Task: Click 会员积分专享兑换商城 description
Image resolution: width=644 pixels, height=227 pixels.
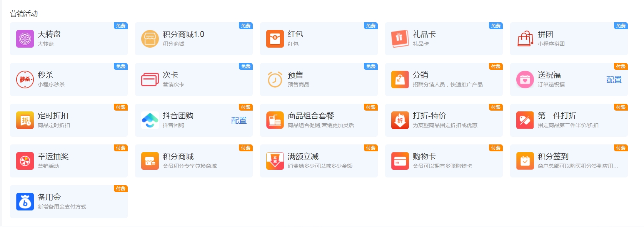Action: tap(190, 166)
